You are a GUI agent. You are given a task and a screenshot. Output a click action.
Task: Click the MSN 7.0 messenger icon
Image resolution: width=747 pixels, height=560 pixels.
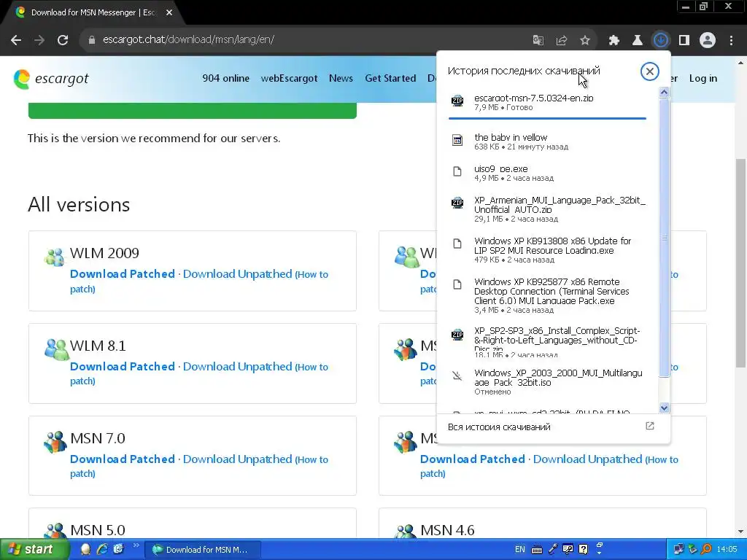(55, 442)
